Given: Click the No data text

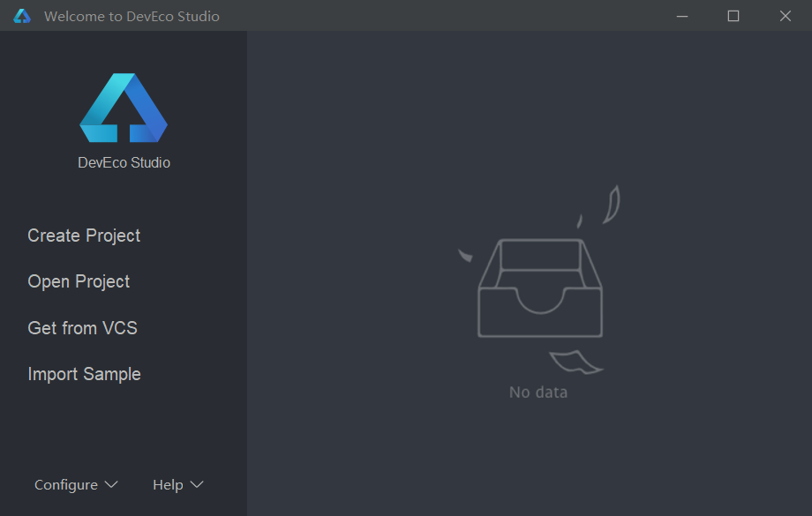Looking at the screenshot, I should [x=538, y=393].
